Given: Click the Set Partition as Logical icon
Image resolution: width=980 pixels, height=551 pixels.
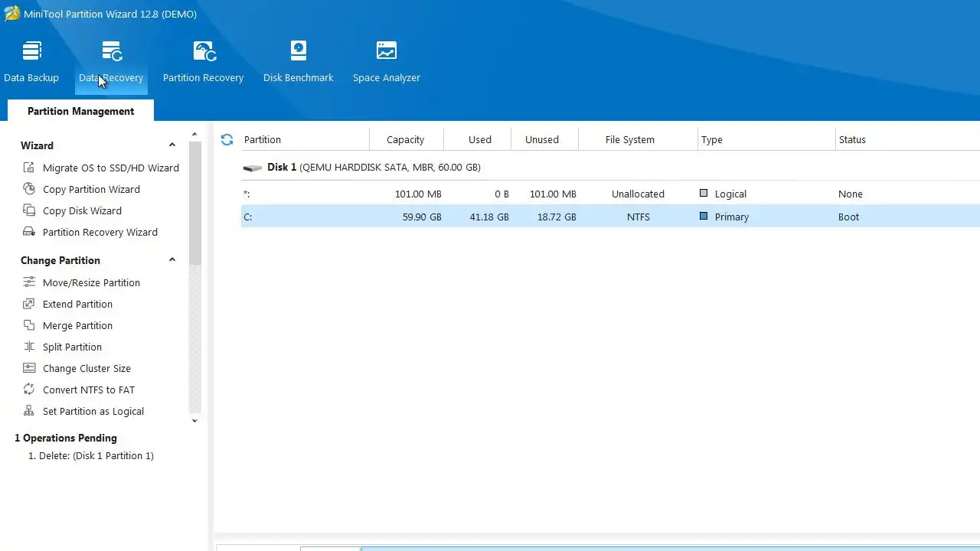Looking at the screenshot, I should [x=29, y=411].
